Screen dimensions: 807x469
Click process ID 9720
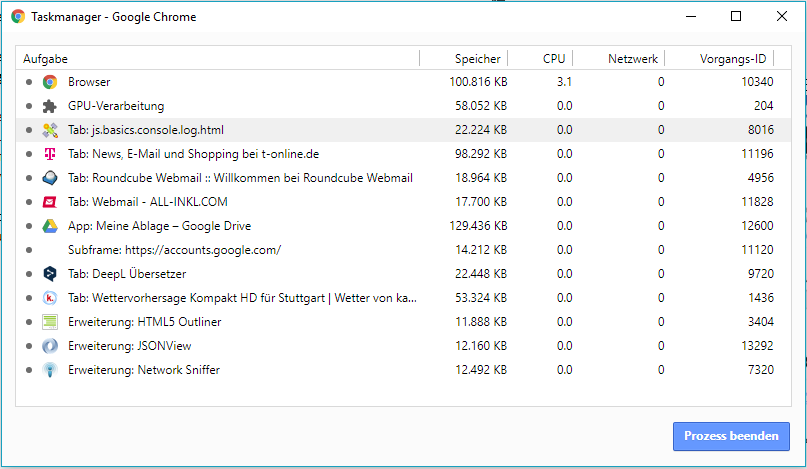tap(761, 274)
